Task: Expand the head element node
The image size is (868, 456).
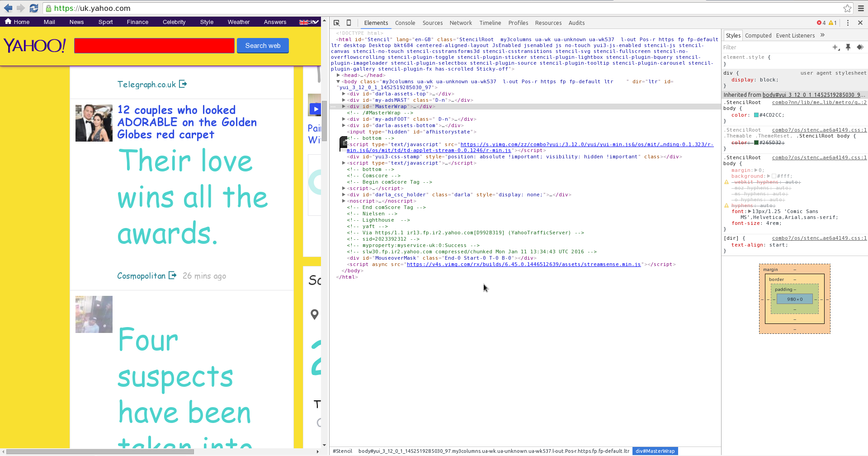Action: [338, 75]
